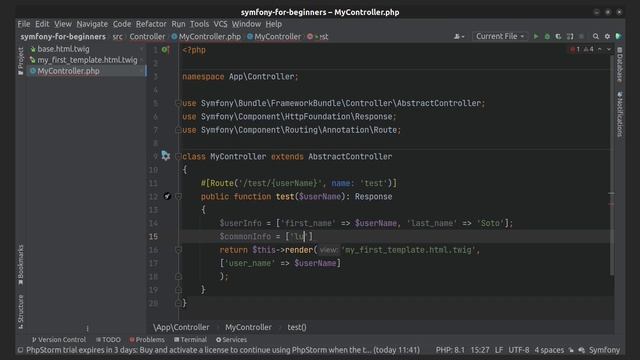The image size is (640, 360).
Task: Open IDE settings gear icon
Action: (607, 36)
